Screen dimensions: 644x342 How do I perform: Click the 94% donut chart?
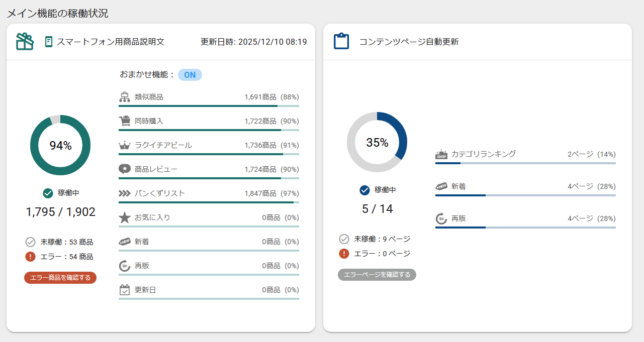60,146
